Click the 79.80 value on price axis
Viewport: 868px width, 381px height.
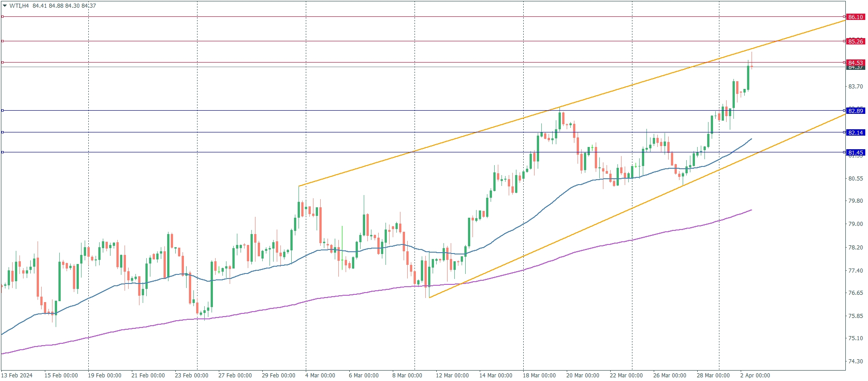855,201
